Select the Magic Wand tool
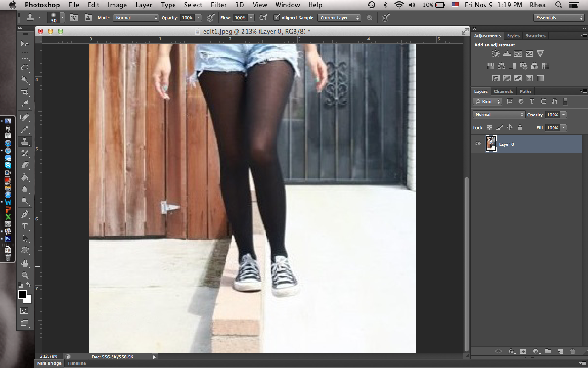This screenshot has width=588, height=368. [x=25, y=80]
